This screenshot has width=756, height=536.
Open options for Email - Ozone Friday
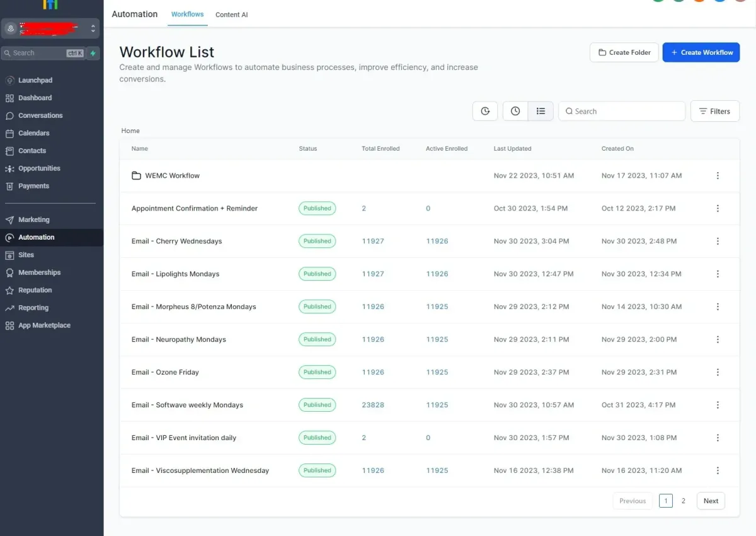pos(718,372)
